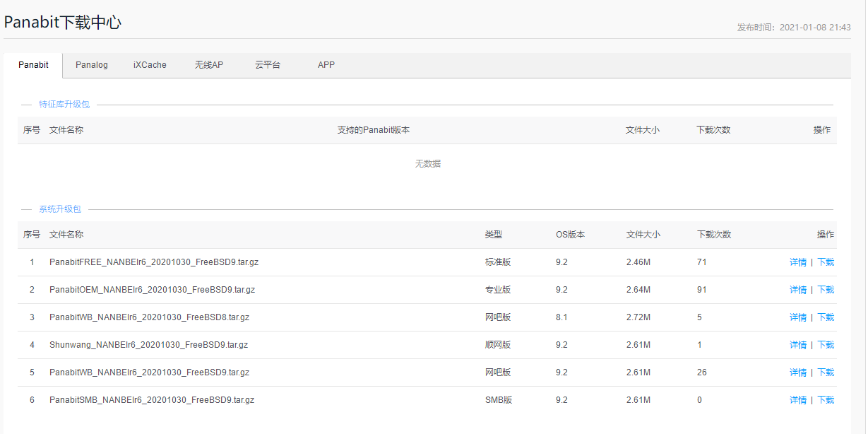Click the 无数据 empty table message

pos(428,164)
